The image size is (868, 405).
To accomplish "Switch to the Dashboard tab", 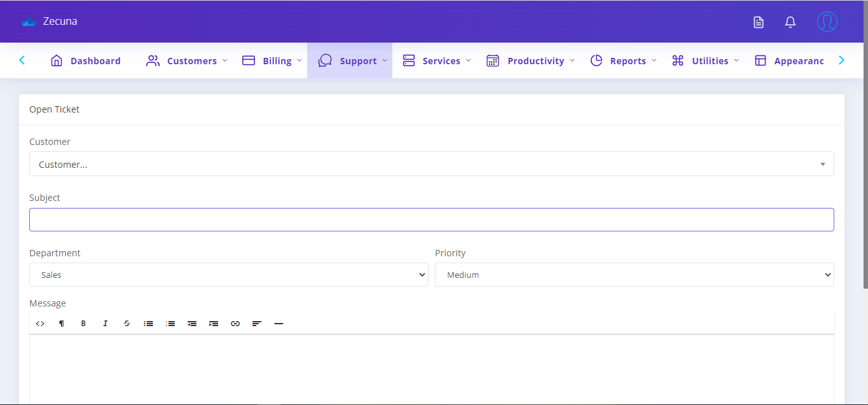I will point(95,60).
